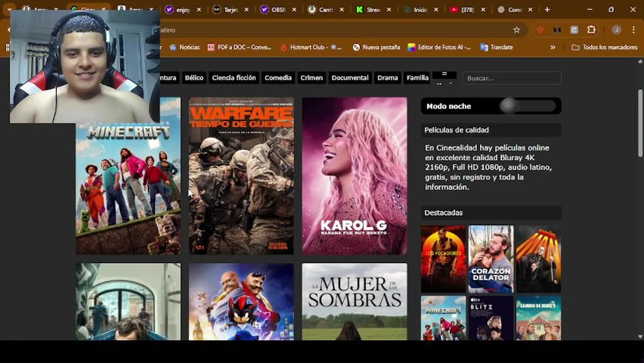The image size is (644, 363).
Task: Close the enjoy tab
Action: tap(199, 10)
